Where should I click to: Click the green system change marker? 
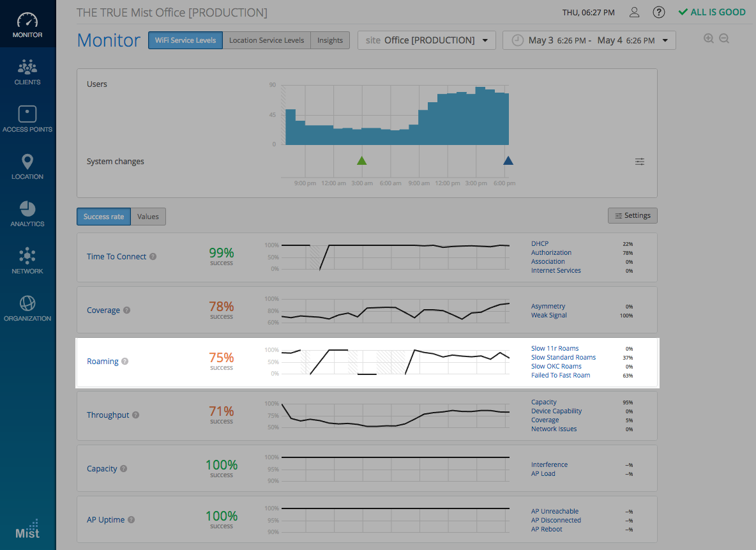tap(361, 161)
